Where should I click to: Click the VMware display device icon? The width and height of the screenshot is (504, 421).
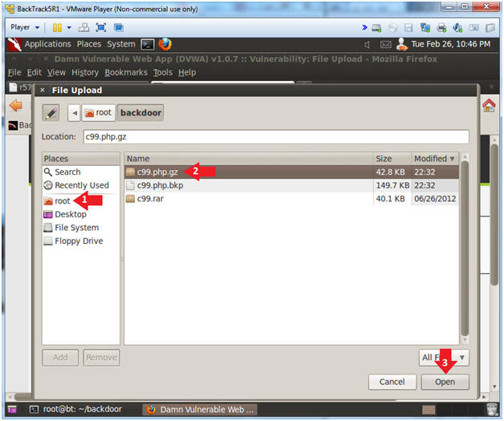pyautogui.click(x=474, y=28)
